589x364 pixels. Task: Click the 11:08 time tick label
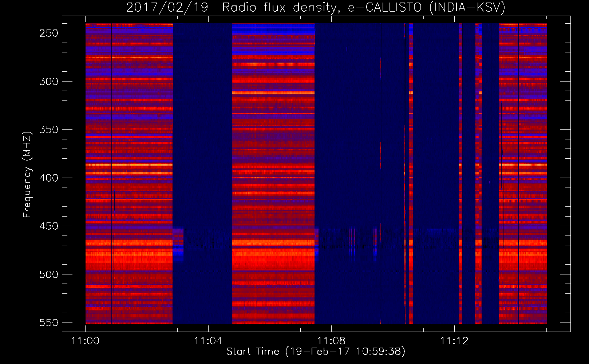click(331, 341)
